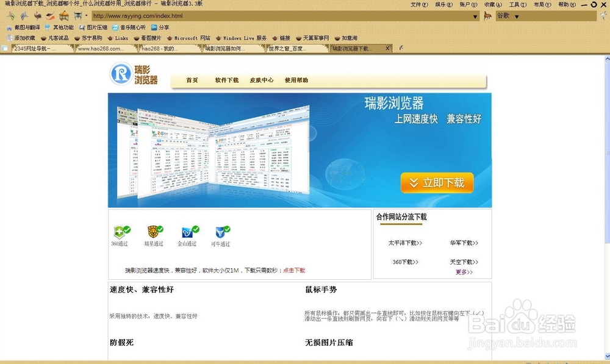Switch to the www.hao268.com tab

pos(106,48)
